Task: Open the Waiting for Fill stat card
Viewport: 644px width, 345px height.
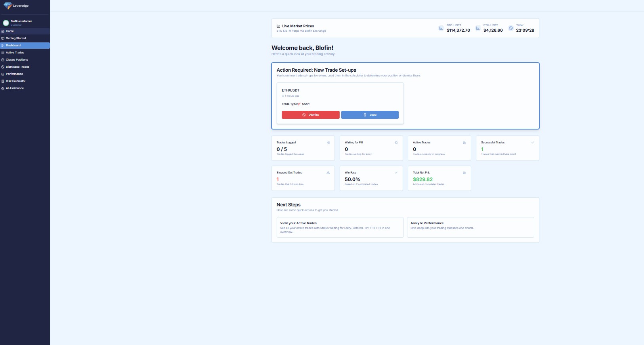Action: (371, 148)
